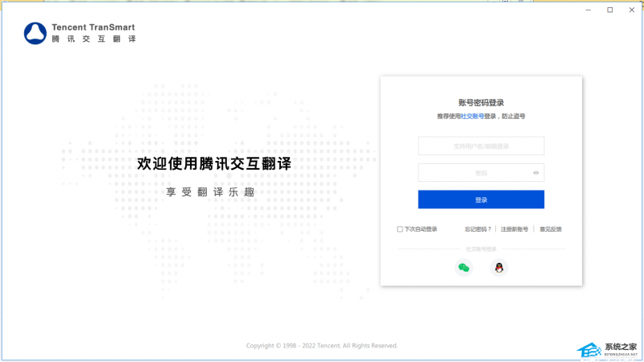The image size is (644, 362).
Task: Maximize the TranSmart window
Action: pos(610,10)
